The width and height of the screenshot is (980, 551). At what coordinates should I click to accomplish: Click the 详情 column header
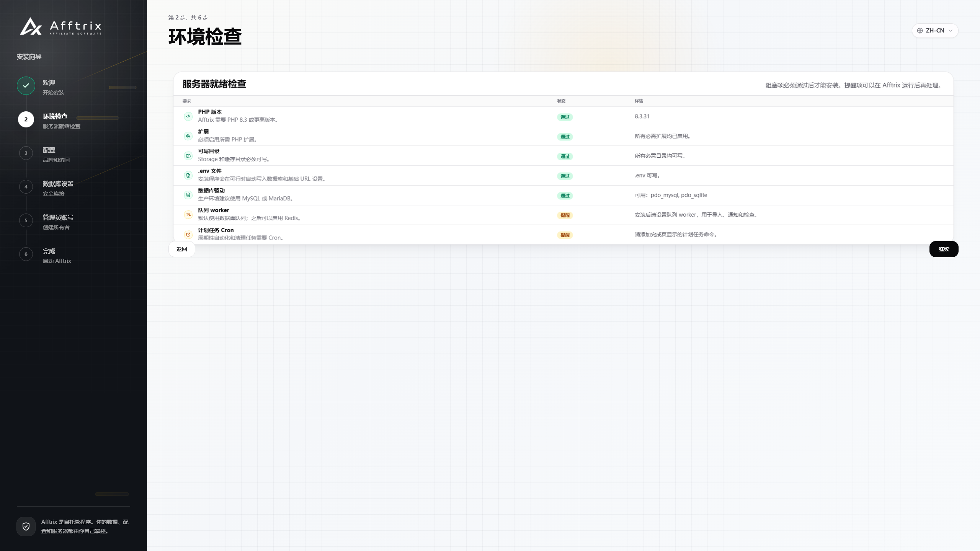(x=639, y=101)
